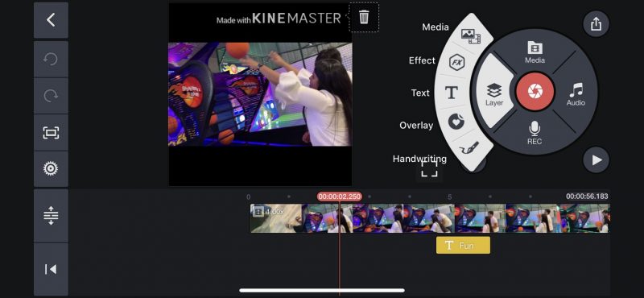Screen dimensions: 644x298
Task: Tap the back arrow button
Action: click(51, 20)
